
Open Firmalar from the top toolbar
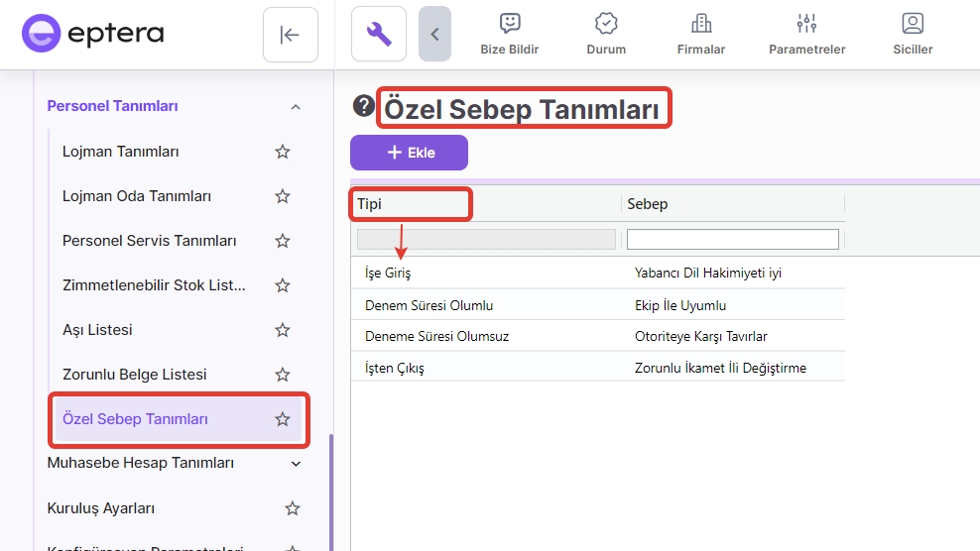(x=701, y=33)
